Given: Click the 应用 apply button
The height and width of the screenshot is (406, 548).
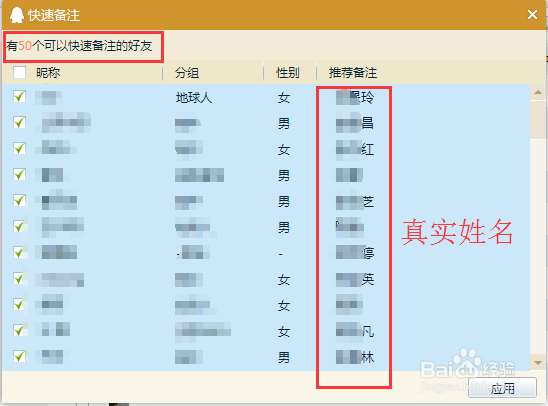Looking at the screenshot, I should [502, 387].
